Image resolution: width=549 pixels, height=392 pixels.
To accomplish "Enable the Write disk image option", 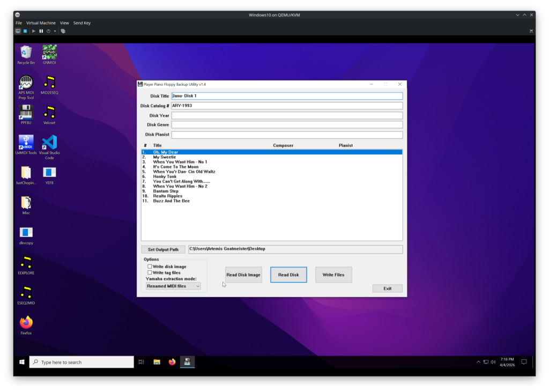I will click(151, 266).
